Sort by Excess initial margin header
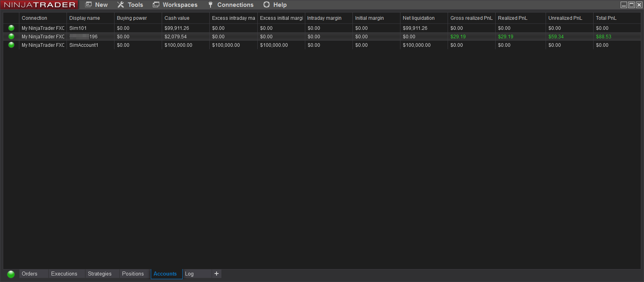Image resolution: width=644 pixels, height=282 pixels. click(x=281, y=18)
